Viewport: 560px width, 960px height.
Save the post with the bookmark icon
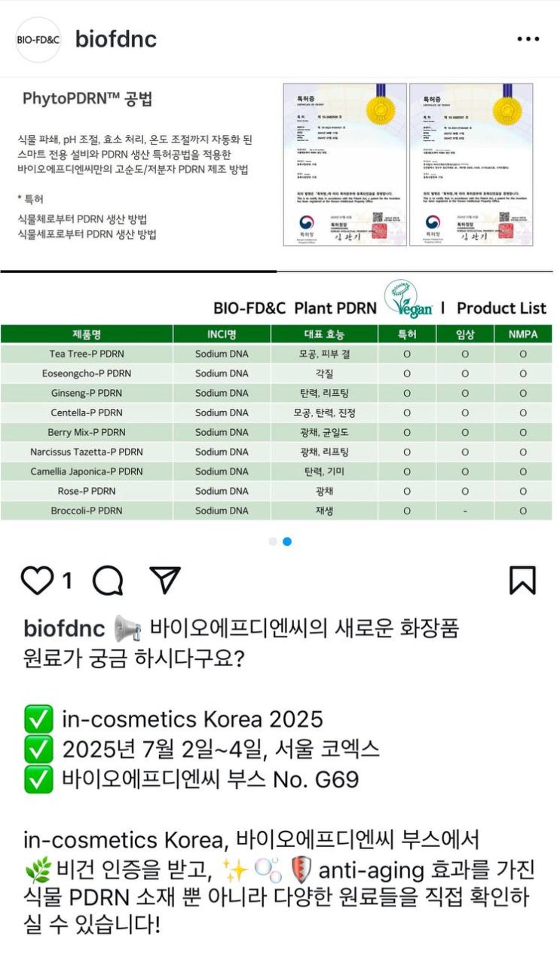coord(522,581)
